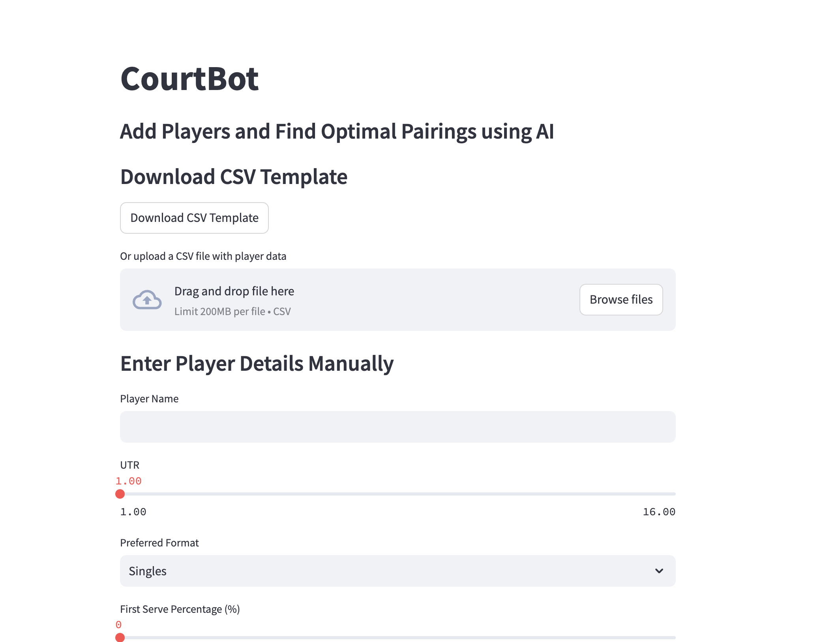
Task: Click the "Player Name" field label
Action: [x=149, y=399]
